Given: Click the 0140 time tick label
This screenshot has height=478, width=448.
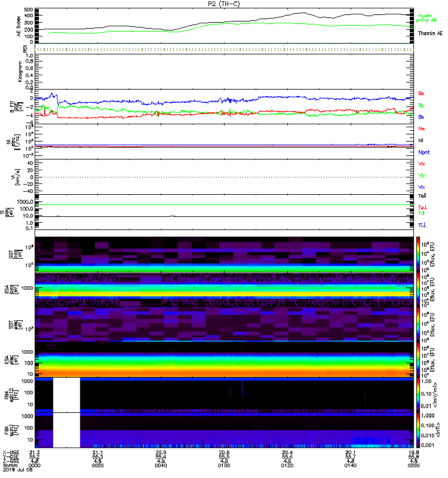Looking at the screenshot, I should [x=351, y=465].
